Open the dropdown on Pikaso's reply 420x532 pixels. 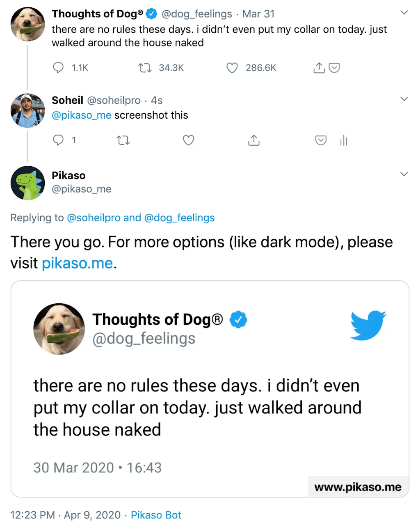tap(404, 174)
